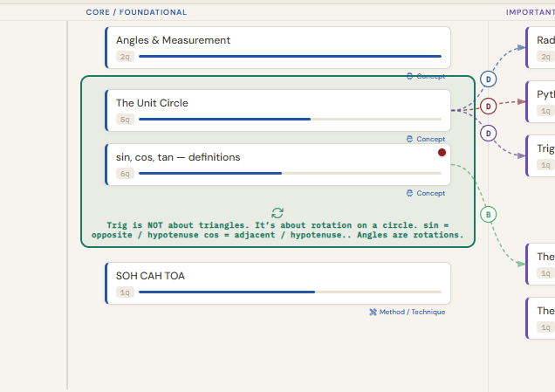The width and height of the screenshot is (555, 392).
Task: Open the Angles & Measurement card
Action: coord(277,41)
